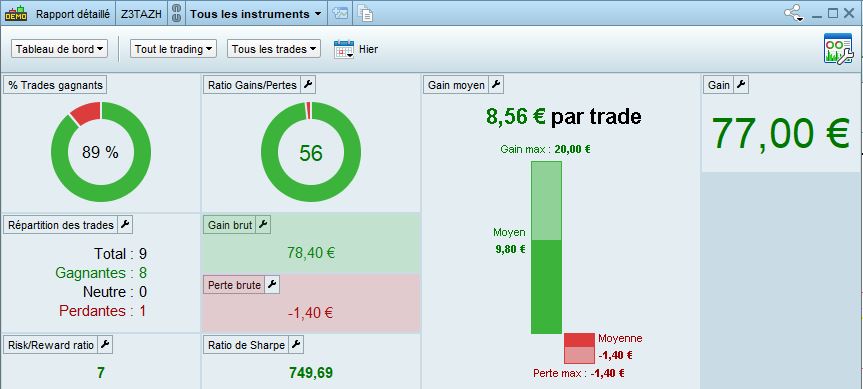This screenshot has width=863, height=389.
Task: Click the wrench next to Ratio de Sharpe
Action: click(296, 345)
